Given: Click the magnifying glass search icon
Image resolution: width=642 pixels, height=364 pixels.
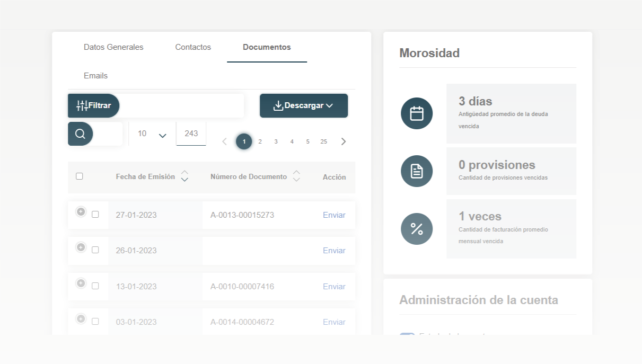Looking at the screenshot, I should [80, 134].
